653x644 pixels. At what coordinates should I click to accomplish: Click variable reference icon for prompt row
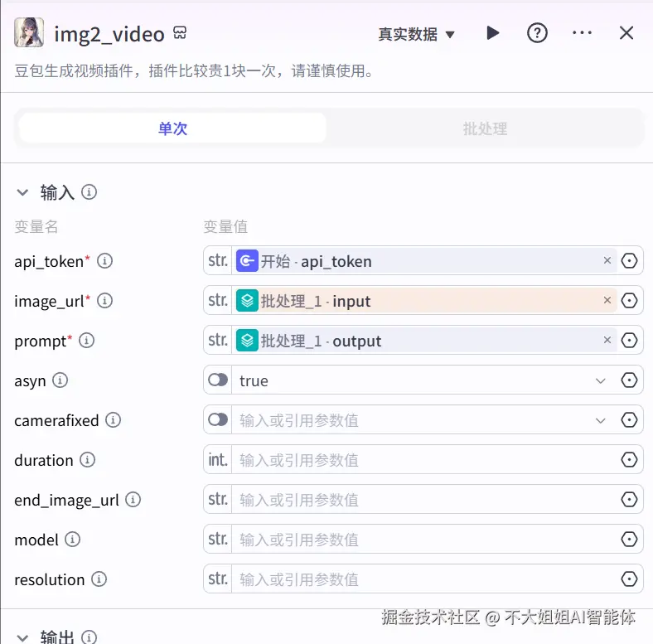[629, 341]
